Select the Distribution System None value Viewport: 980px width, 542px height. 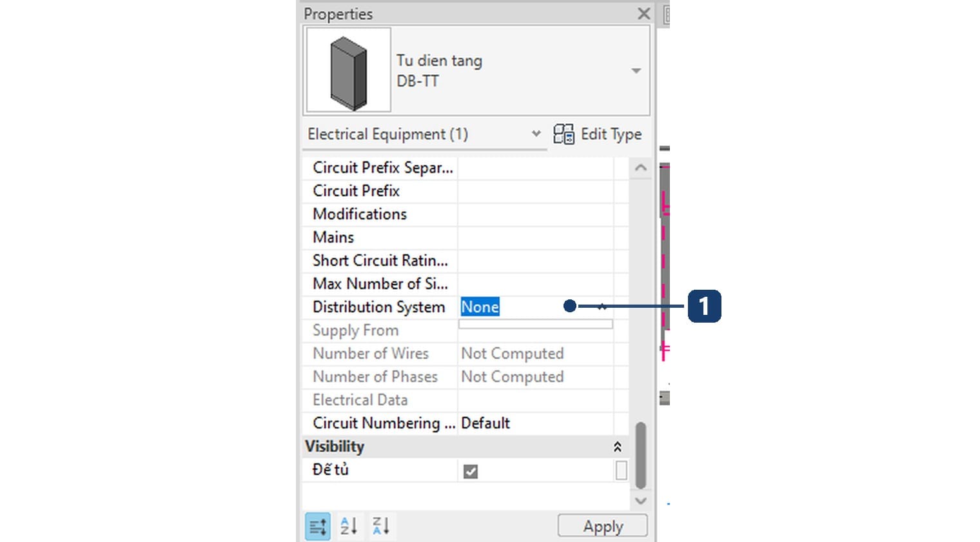coord(480,307)
